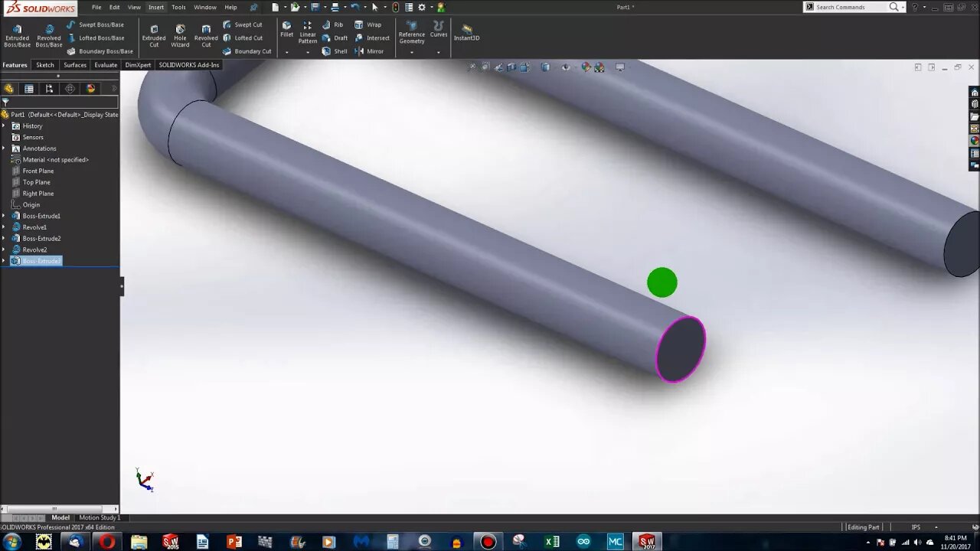The width and height of the screenshot is (980, 551).
Task: Open the Tools menu
Action: point(178,7)
